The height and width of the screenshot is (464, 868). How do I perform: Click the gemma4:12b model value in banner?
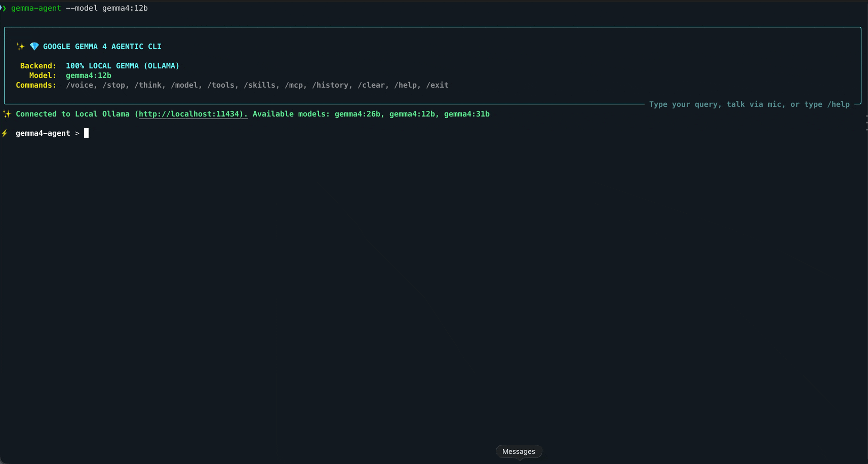point(89,75)
